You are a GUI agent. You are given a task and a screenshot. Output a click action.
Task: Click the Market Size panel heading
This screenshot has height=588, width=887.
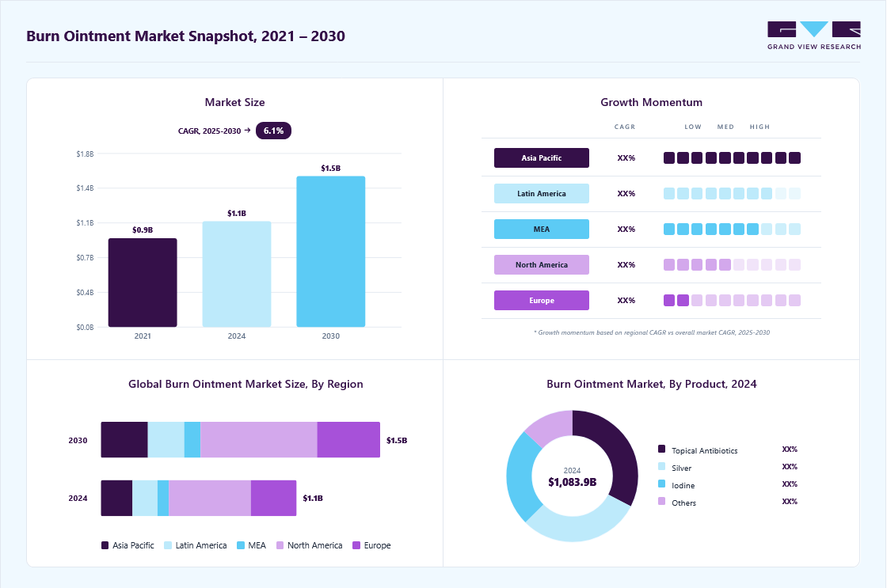[x=234, y=102]
